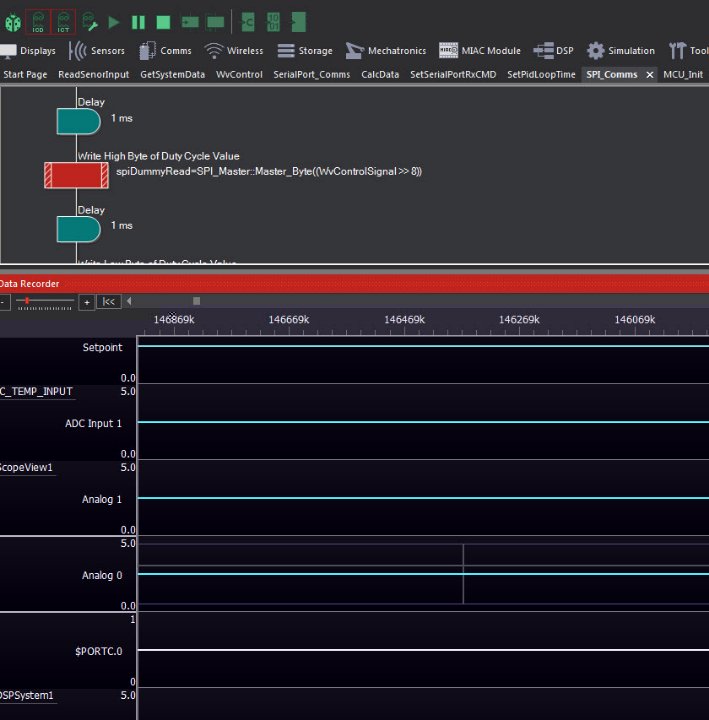
Task: Click the ICT test toolbar icon
Action: 63,22
